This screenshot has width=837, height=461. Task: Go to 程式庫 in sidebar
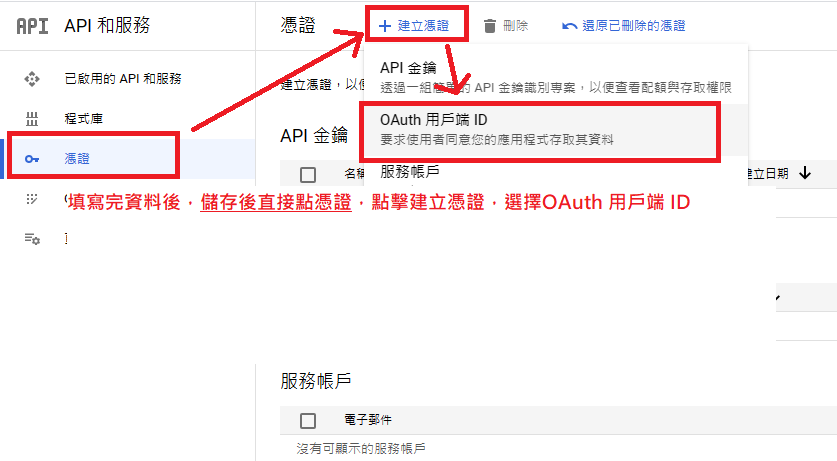click(84, 119)
